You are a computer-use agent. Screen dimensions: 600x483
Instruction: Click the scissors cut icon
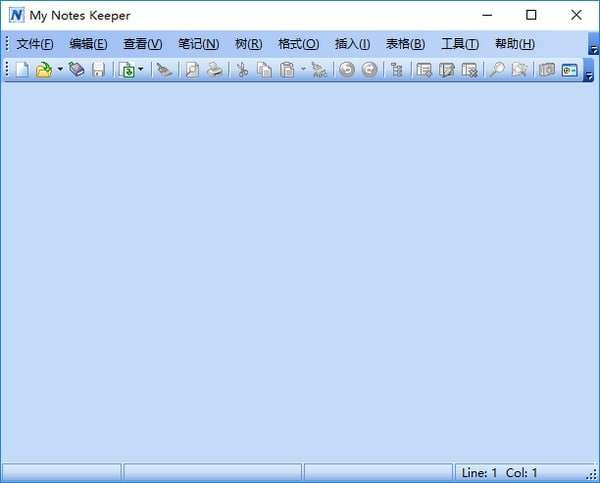[242, 70]
